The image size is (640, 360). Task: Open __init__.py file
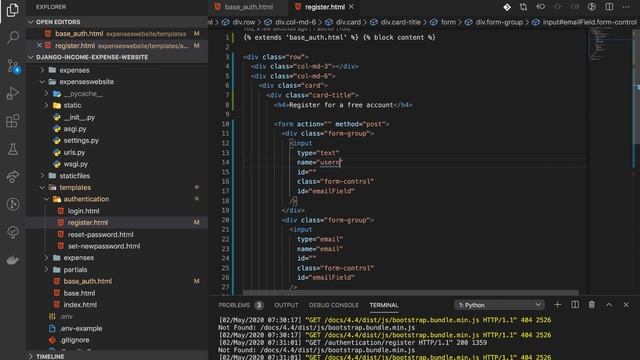(x=79, y=117)
